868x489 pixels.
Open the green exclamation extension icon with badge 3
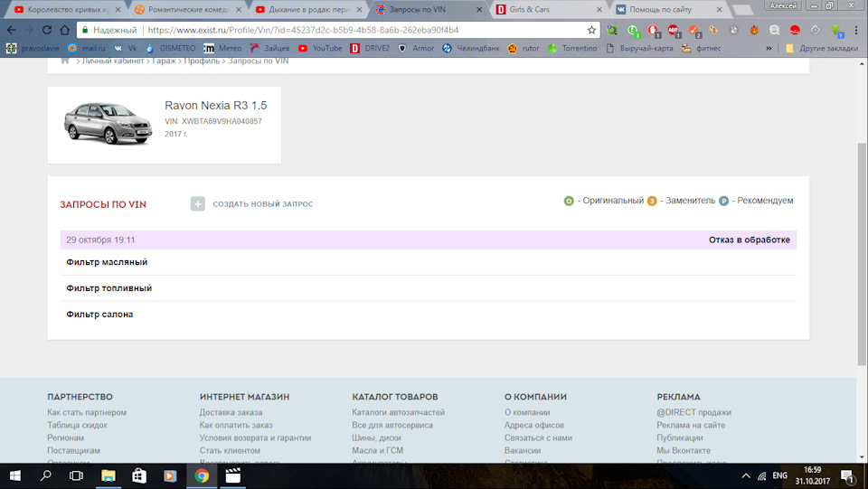click(x=633, y=30)
